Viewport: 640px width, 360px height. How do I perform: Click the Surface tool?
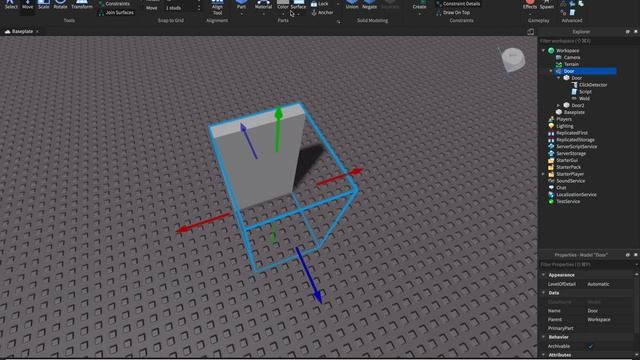pyautogui.click(x=298, y=4)
